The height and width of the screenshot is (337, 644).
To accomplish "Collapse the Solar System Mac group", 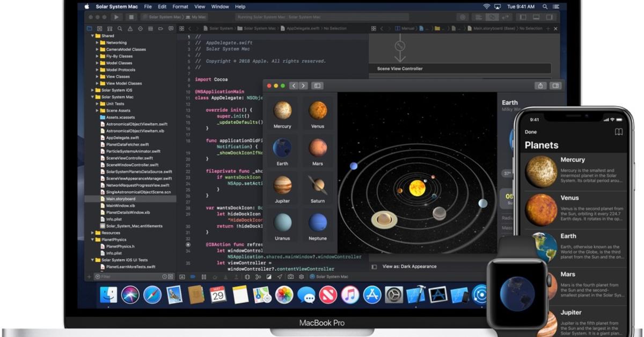I will click(x=92, y=97).
